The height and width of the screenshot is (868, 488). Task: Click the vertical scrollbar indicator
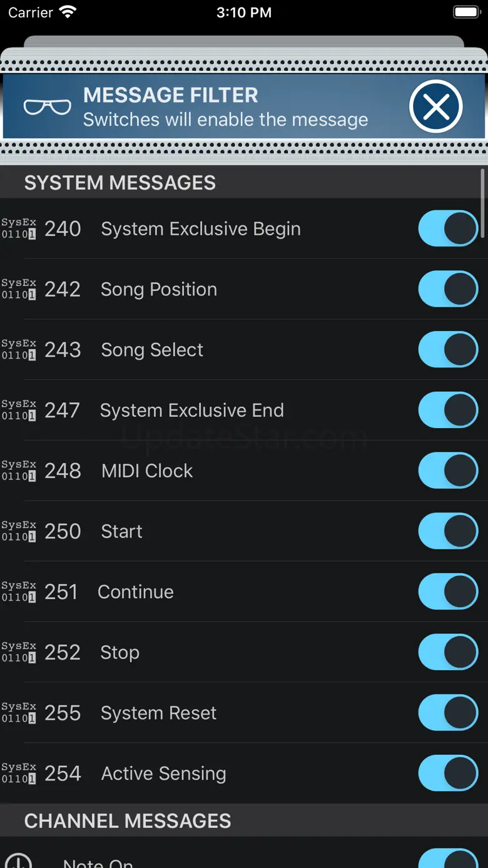tap(483, 203)
